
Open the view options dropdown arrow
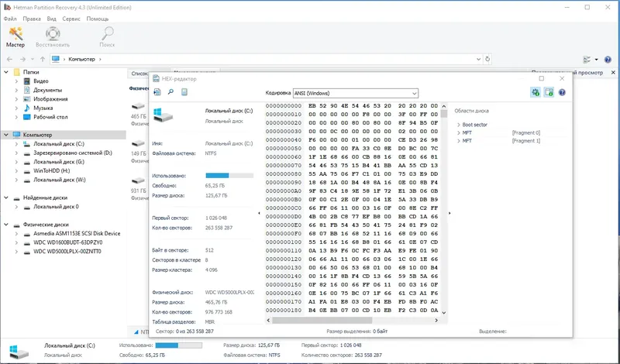click(x=596, y=60)
